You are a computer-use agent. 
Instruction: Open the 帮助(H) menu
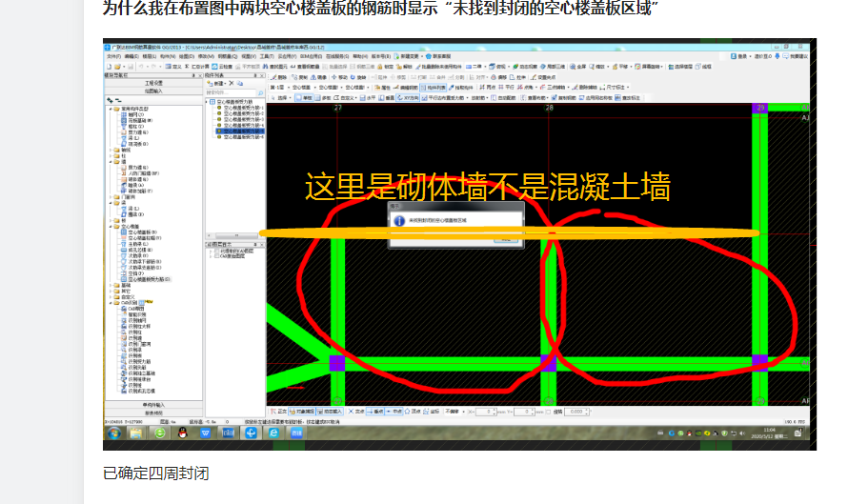pos(360,56)
